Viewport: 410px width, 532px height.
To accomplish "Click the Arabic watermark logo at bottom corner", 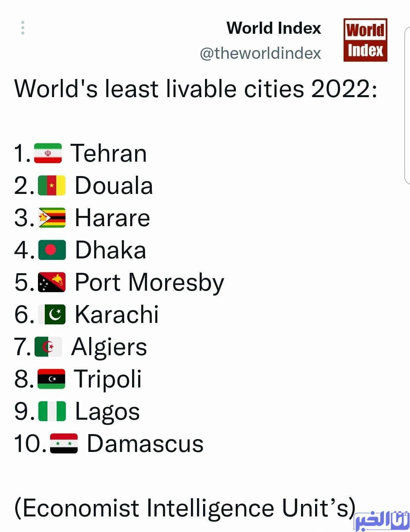I will tap(382, 520).
